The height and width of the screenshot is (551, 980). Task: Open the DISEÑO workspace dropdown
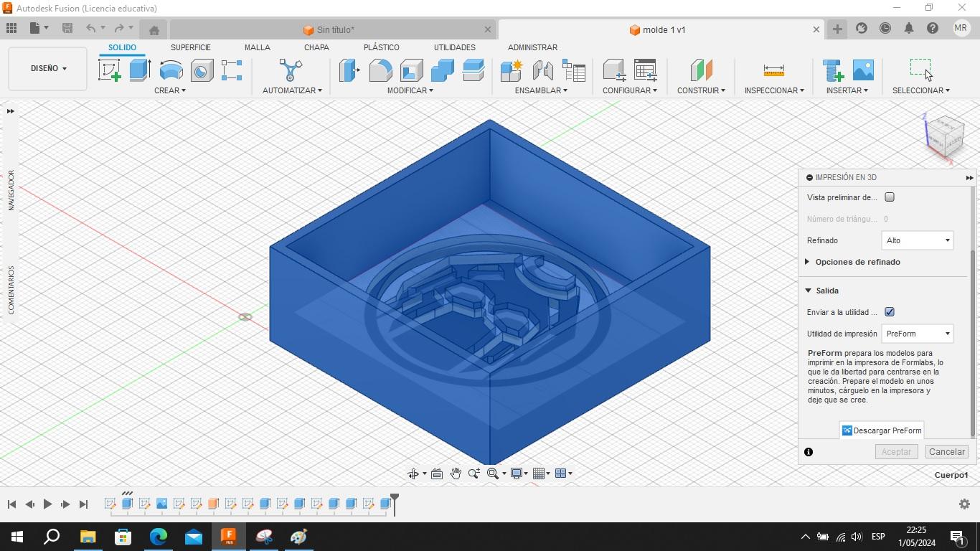point(48,69)
